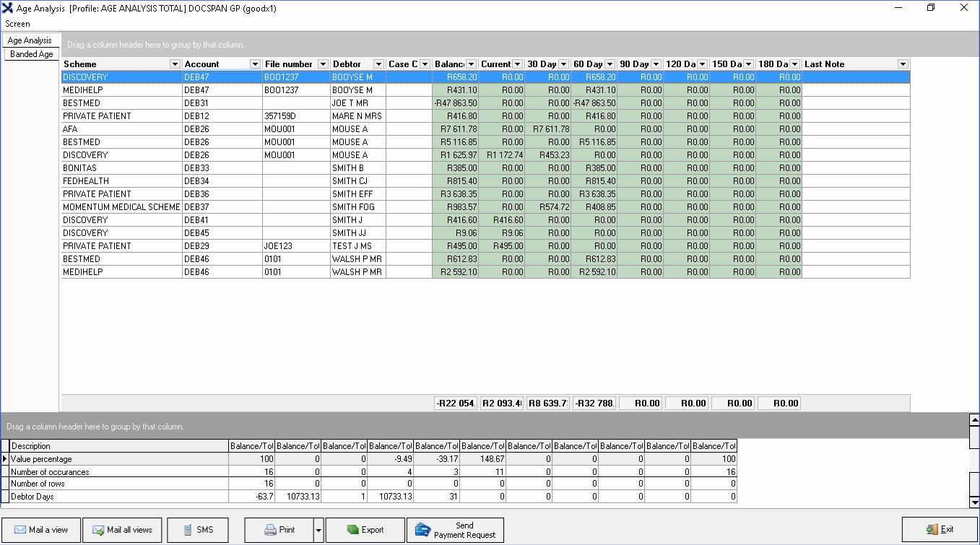Viewport: 980px width, 545px height.
Task: Open the Print options dropdown arrow
Action: [318, 530]
